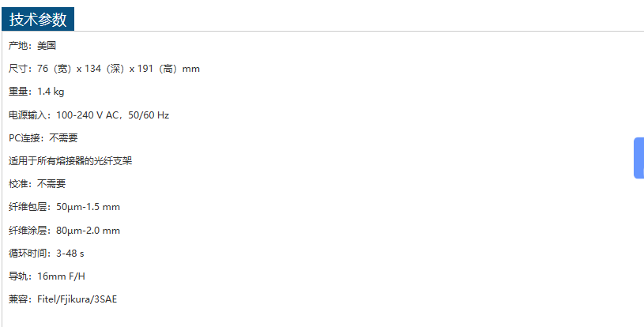Select the 100-240 V AC voltage value
Screen dimensions: 644x327
click(87, 115)
